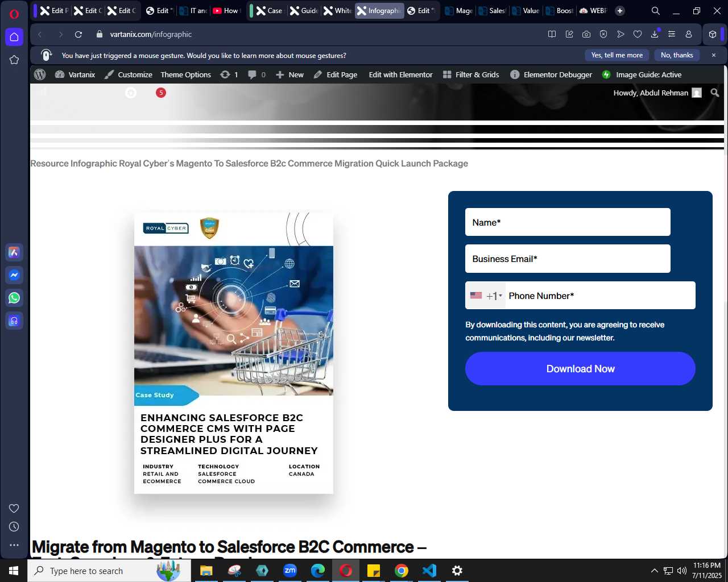
Task: Open extensions cube icon
Action: pos(713,34)
